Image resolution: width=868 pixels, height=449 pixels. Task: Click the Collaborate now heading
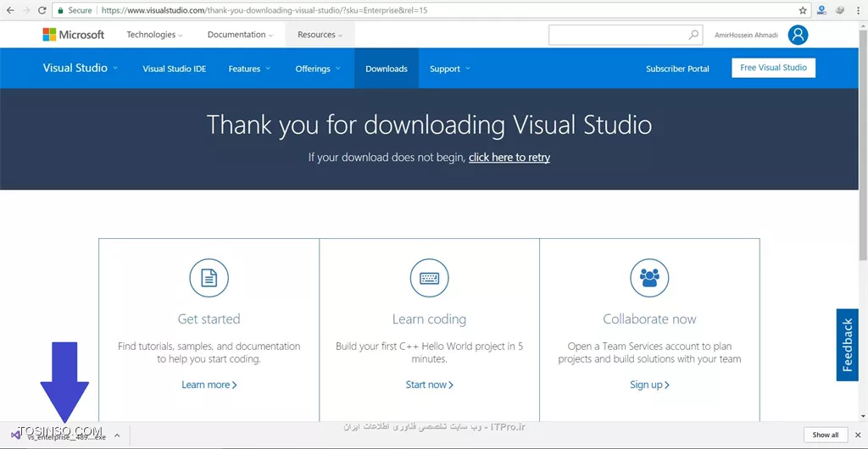coord(649,319)
